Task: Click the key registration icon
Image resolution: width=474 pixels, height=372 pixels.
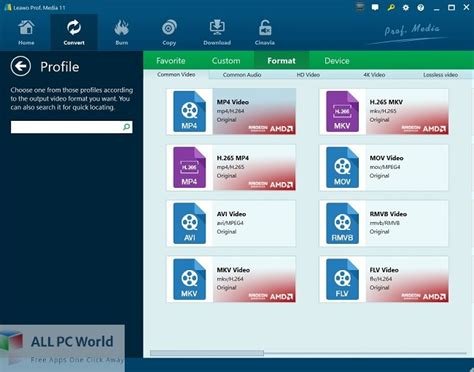Action: tap(391, 7)
